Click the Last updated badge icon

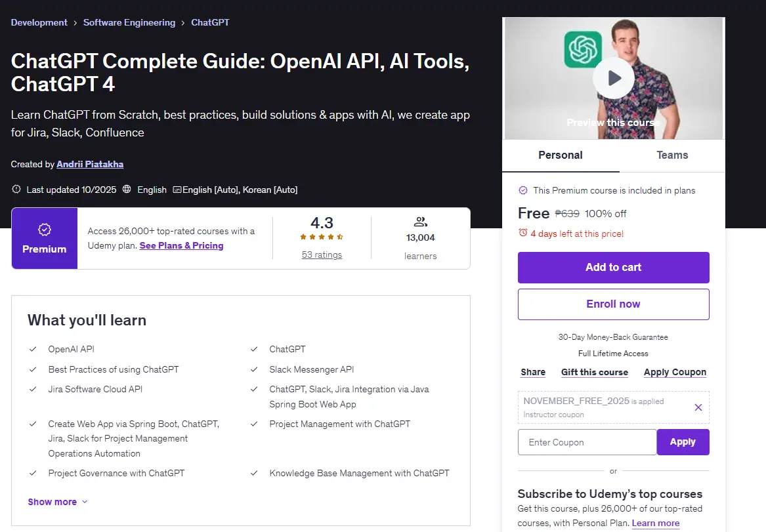pos(16,189)
